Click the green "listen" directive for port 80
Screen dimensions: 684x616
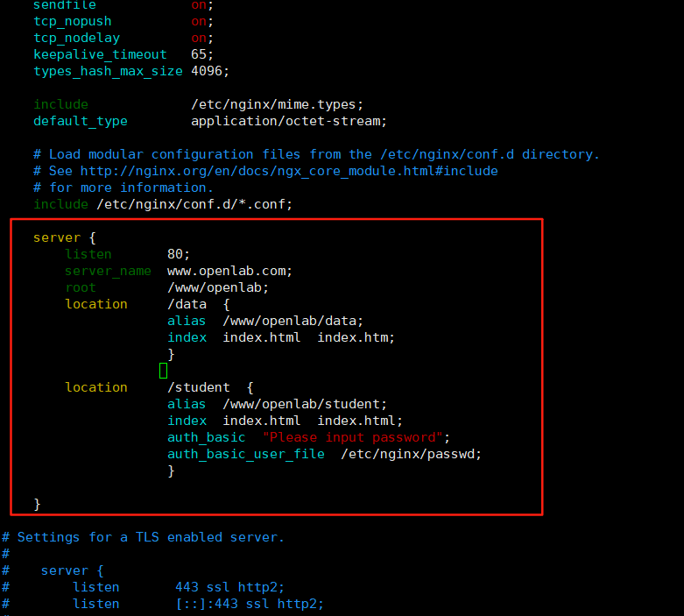88,254
